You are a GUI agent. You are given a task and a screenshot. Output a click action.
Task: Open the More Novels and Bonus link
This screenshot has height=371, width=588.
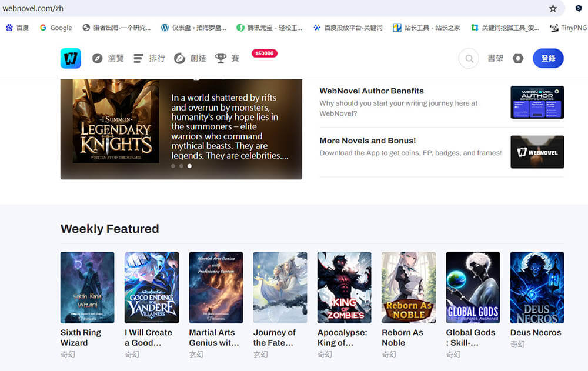pos(367,141)
